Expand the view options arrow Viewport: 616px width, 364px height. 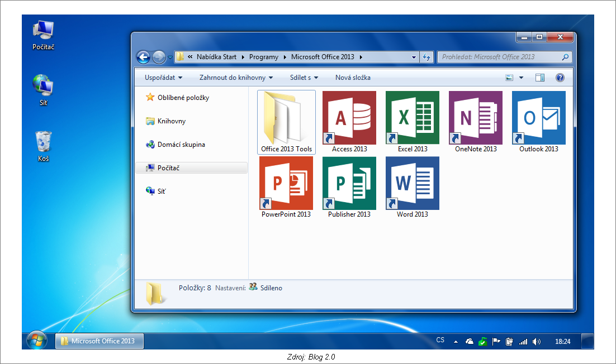coord(522,78)
